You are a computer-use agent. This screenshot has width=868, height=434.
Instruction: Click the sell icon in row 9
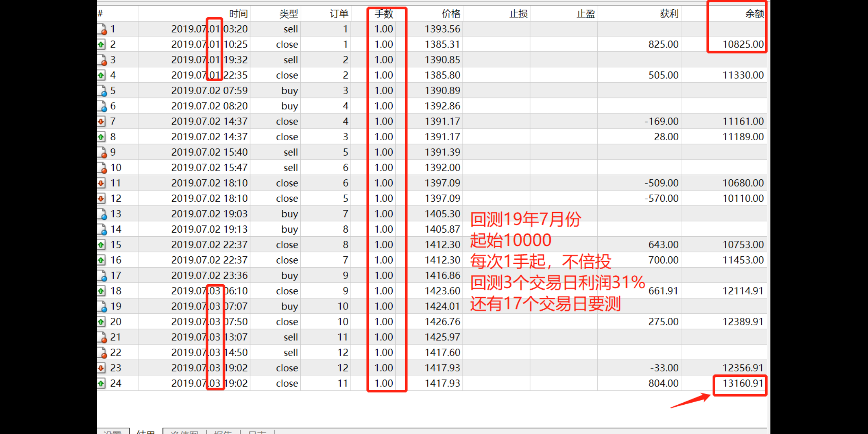(x=102, y=152)
